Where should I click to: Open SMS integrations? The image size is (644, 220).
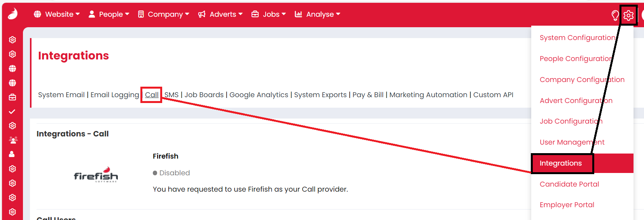click(171, 95)
